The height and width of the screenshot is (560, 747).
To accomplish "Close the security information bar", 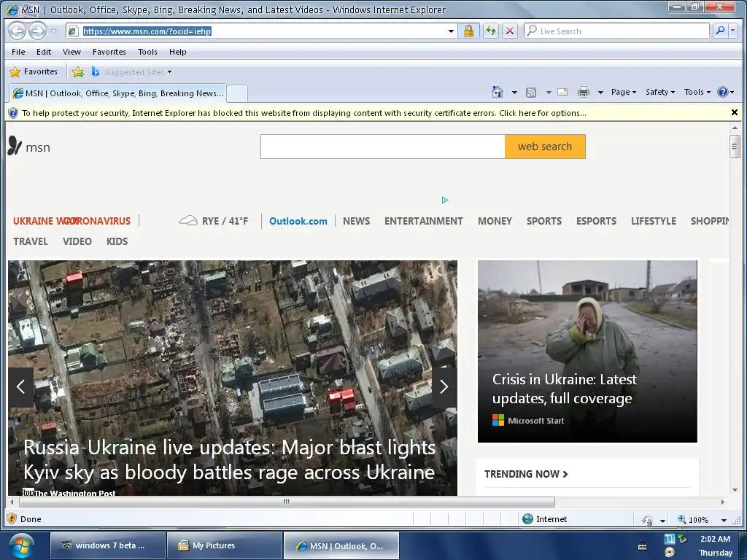I will [734, 112].
